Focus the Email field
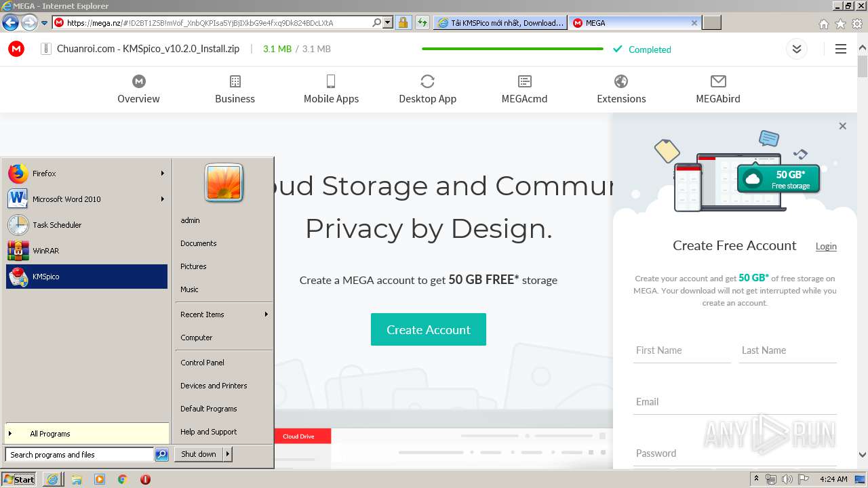 735,402
